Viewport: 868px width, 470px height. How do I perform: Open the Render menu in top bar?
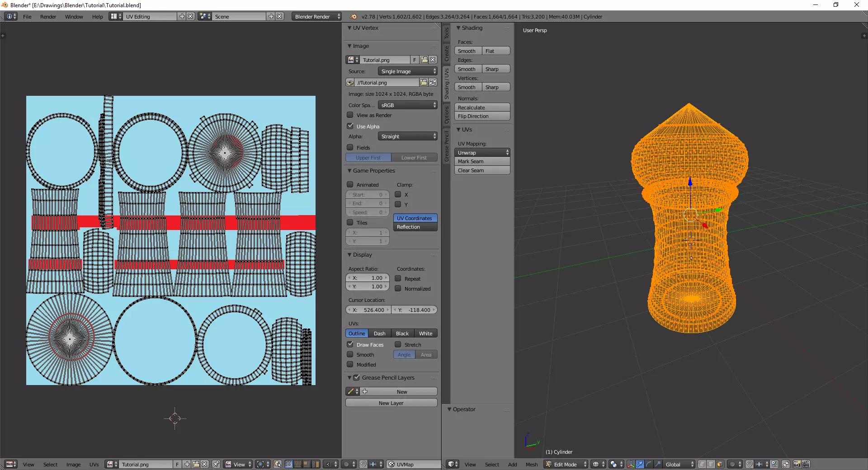click(48, 17)
